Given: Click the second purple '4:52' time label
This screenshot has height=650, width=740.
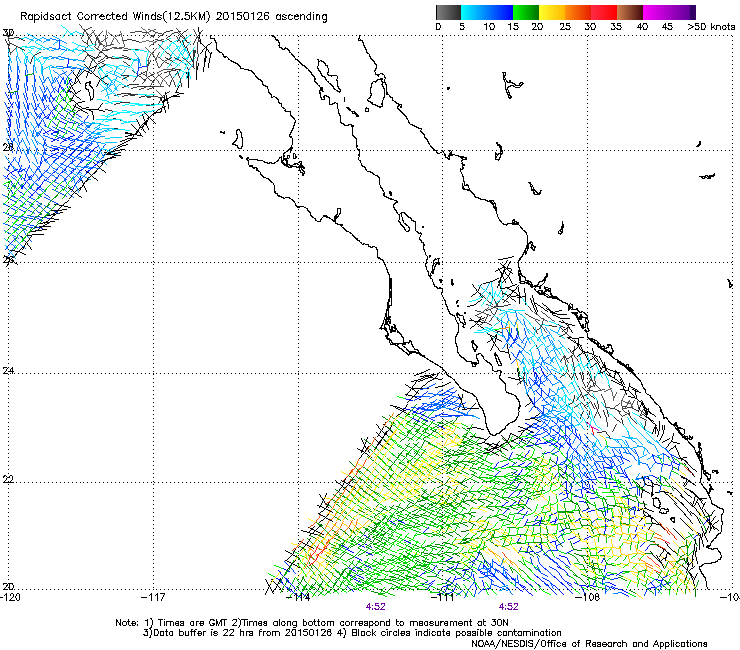Looking at the screenshot, I should pos(509,607).
